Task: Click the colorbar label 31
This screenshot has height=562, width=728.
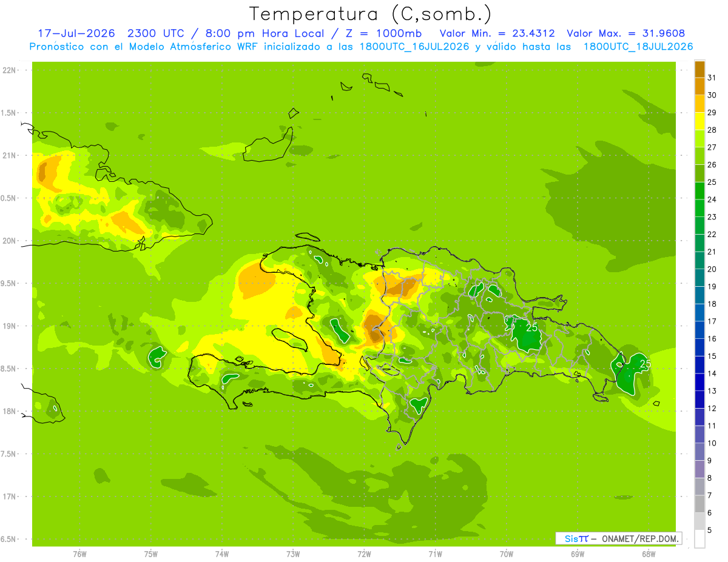Action: pos(712,77)
